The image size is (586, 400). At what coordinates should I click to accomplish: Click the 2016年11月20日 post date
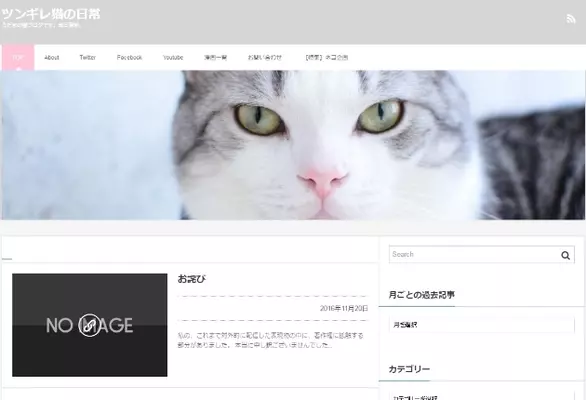(344, 308)
